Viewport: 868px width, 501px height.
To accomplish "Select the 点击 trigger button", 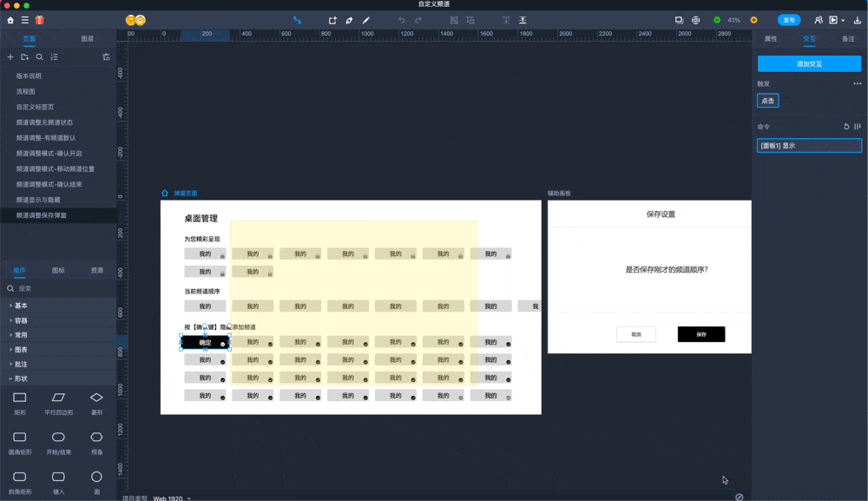I will click(x=768, y=101).
